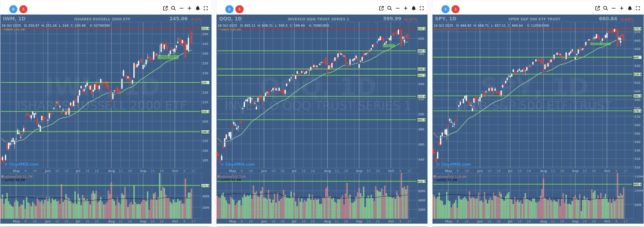Open the magnifier search on the IWM chart
The width and height of the screenshot is (644, 227).
(173, 8)
